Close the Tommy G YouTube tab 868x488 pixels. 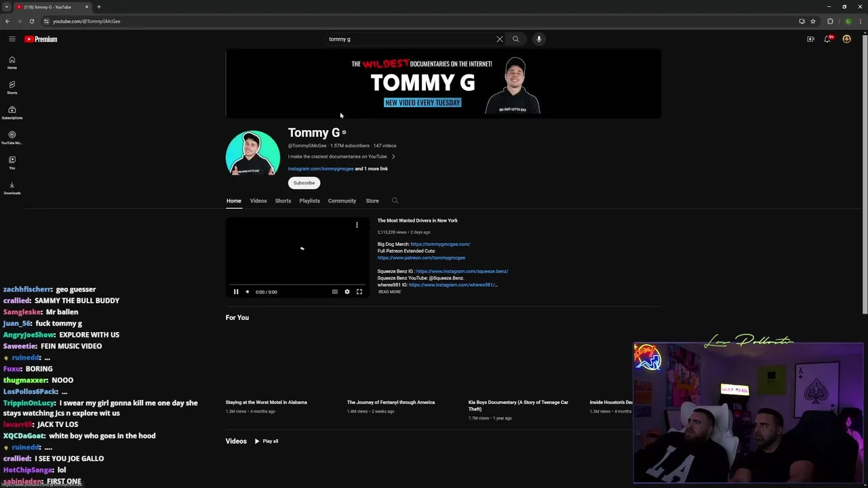(87, 7)
